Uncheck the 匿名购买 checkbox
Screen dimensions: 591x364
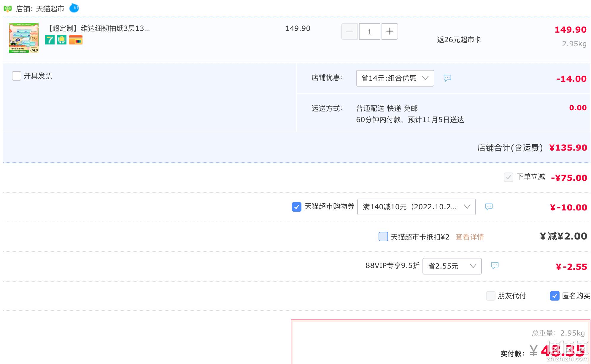[555, 296]
